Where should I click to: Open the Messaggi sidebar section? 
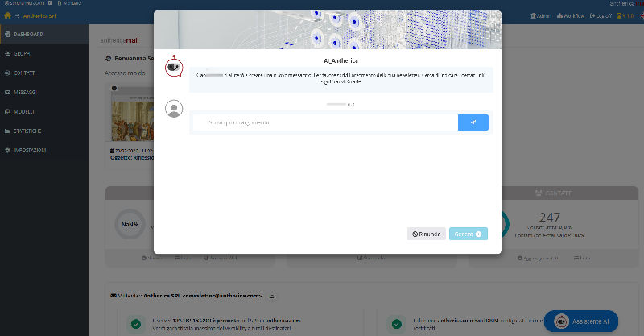pos(44,92)
